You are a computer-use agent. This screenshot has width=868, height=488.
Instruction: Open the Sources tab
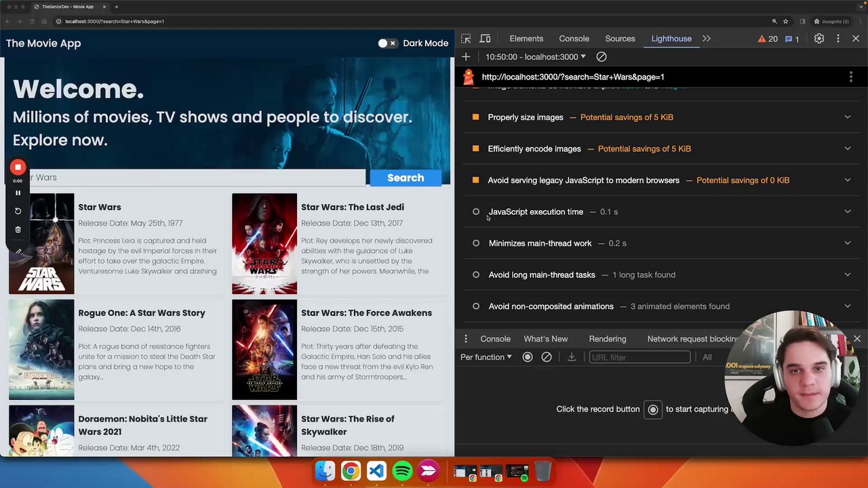coord(620,39)
